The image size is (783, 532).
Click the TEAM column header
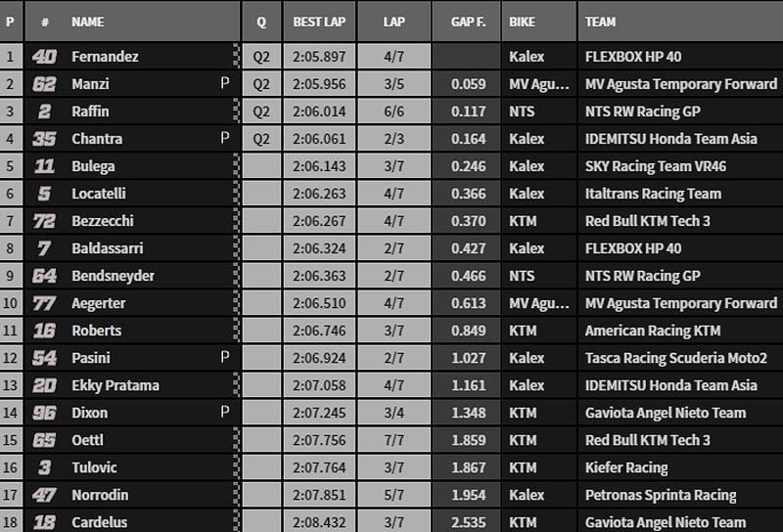(601, 22)
